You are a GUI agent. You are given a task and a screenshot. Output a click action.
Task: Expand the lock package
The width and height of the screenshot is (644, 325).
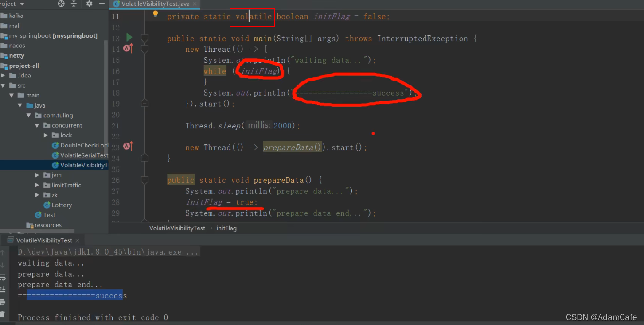tap(46, 135)
